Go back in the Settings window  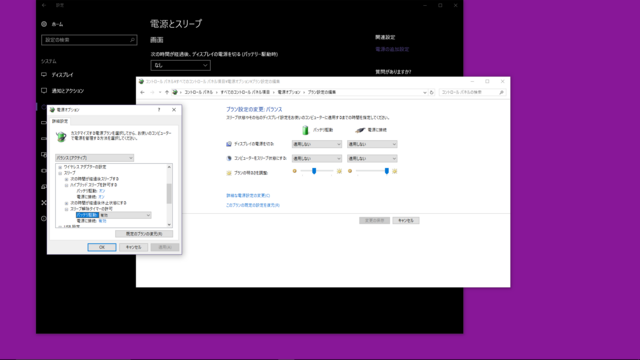pyautogui.click(x=44, y=5)
